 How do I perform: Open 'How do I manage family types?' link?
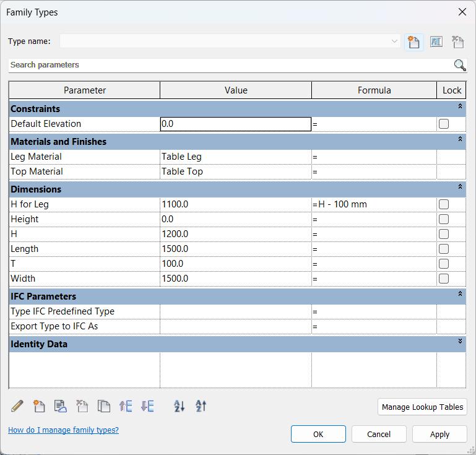click(x=63, y=430)
